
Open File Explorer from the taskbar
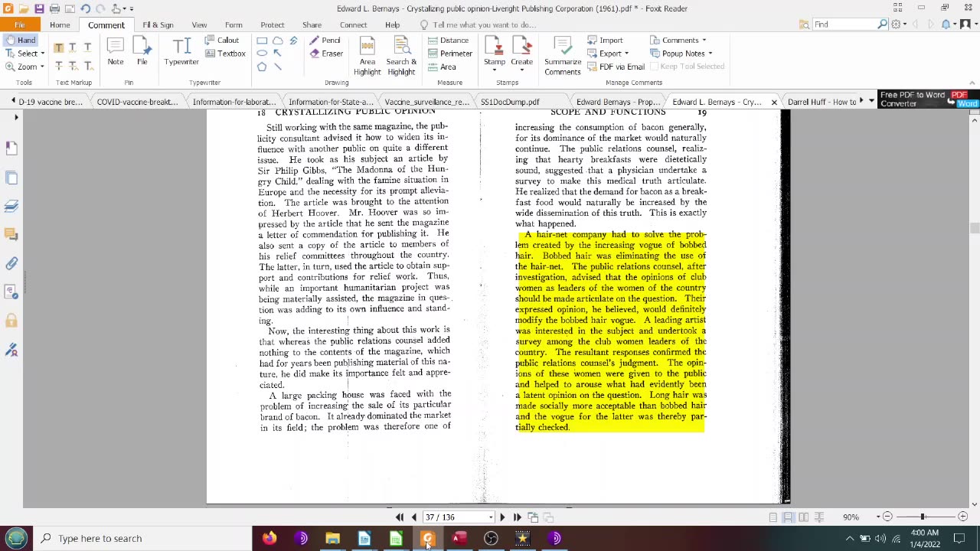tap(332, 538)
